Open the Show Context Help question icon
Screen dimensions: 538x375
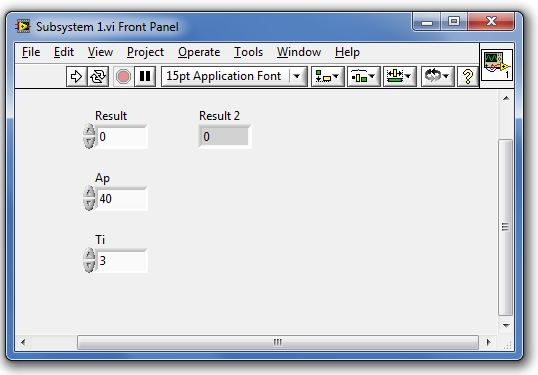click(467, 76)
